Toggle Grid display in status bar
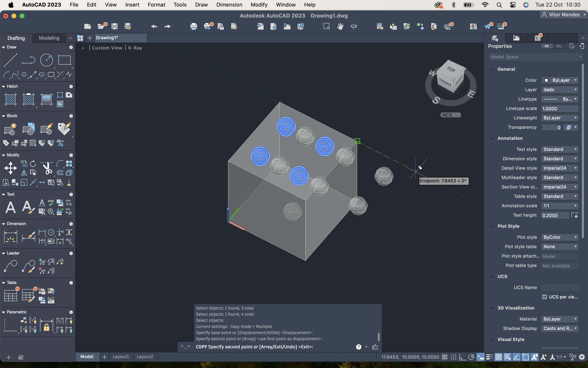 click(445, 357)
